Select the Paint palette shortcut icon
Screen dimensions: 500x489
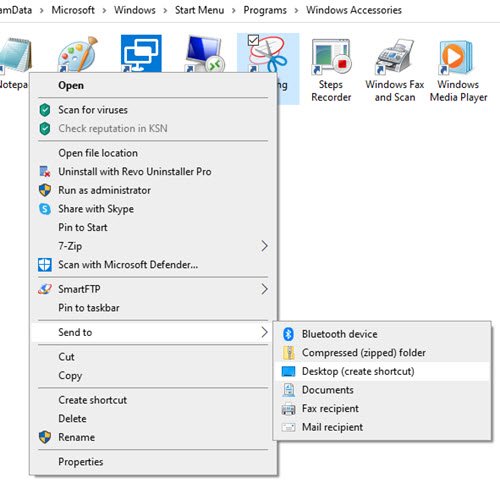click(78, 54)
